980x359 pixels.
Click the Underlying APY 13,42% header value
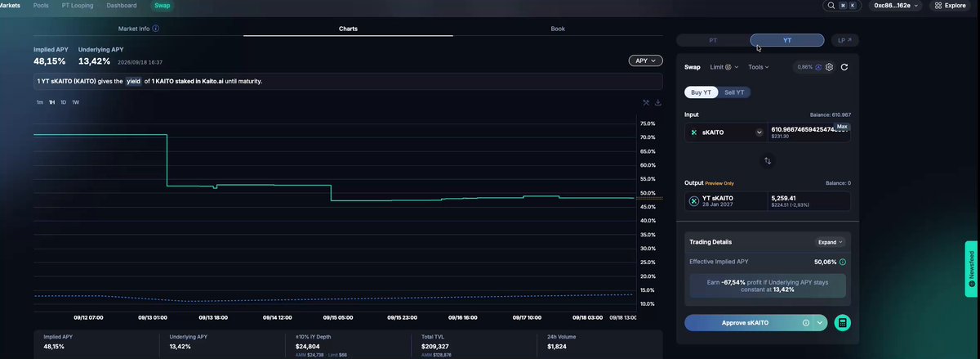pyautogui.click(x=95, y=61)
